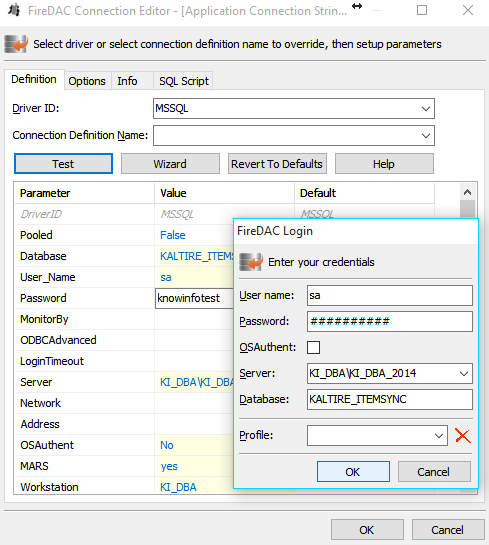Select the Pooled parameter row
This screenshot has width=489, height=545.
[124, 235]
